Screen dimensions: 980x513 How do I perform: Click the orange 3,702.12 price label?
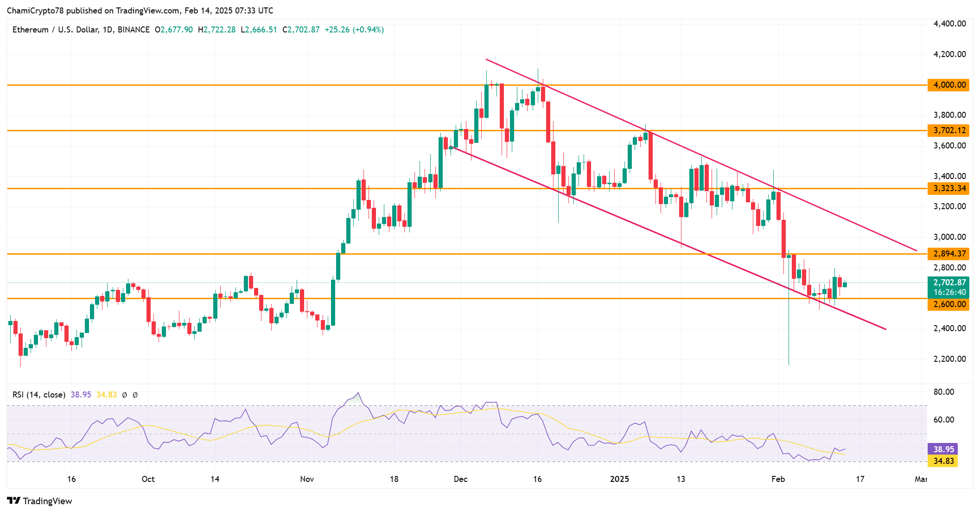click(948, 130)
